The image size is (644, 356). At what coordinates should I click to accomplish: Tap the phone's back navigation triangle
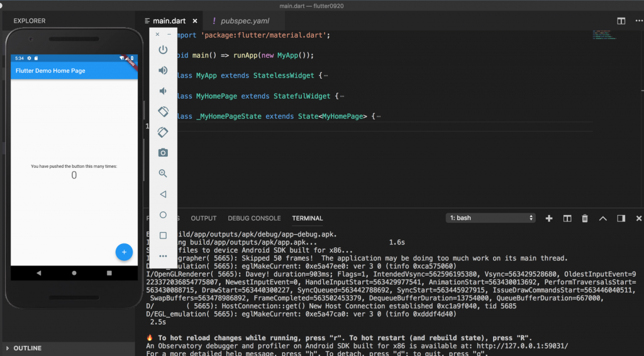(38, 273)
